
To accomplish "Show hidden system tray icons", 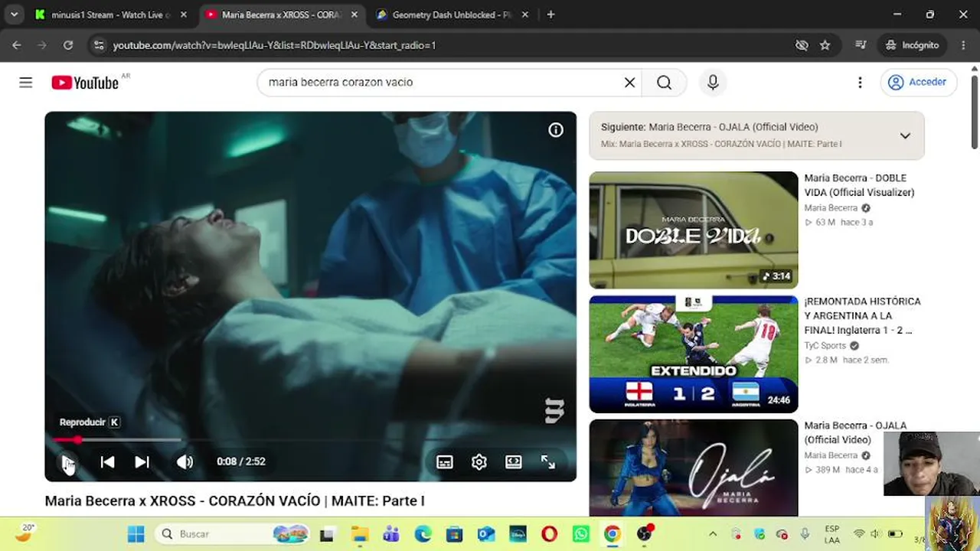I will click(713, 534).
